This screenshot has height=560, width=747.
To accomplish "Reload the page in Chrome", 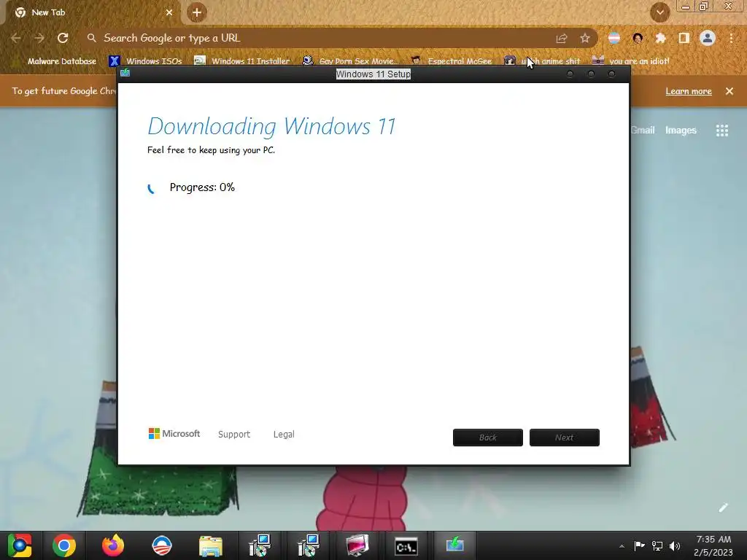I will pos(63,38).
